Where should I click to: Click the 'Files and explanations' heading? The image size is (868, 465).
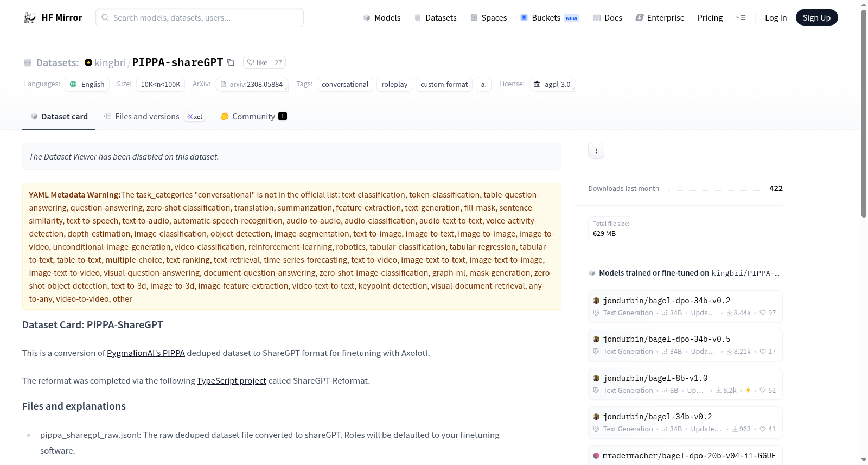coord(74,406)
